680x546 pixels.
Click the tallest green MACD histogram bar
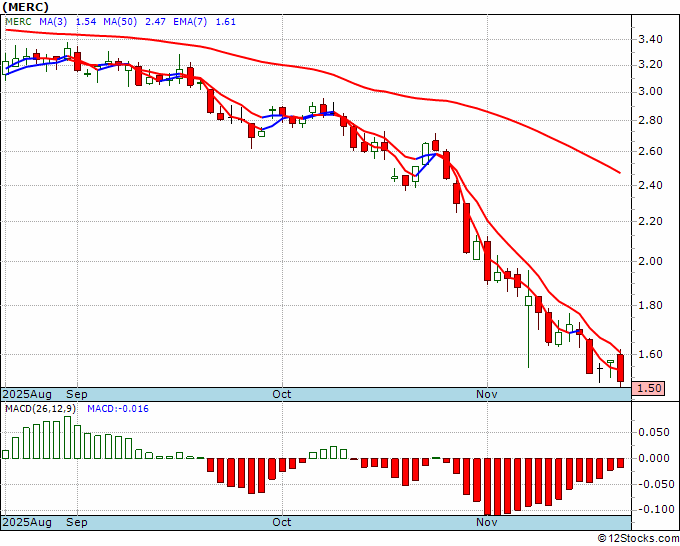coord(67,437)
